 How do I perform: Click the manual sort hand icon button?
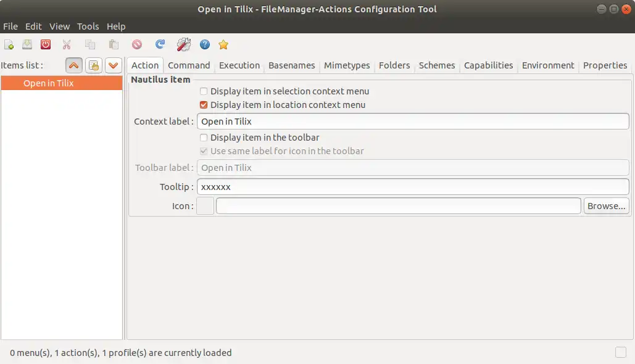point(94,65)
